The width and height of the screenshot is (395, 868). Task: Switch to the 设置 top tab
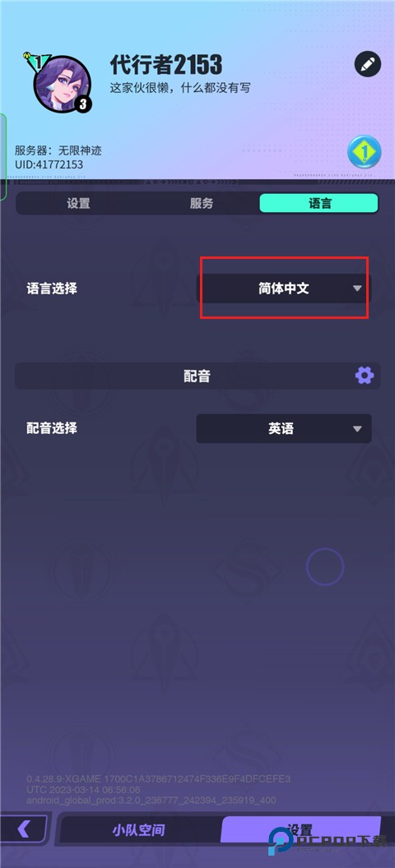point(78,203)
